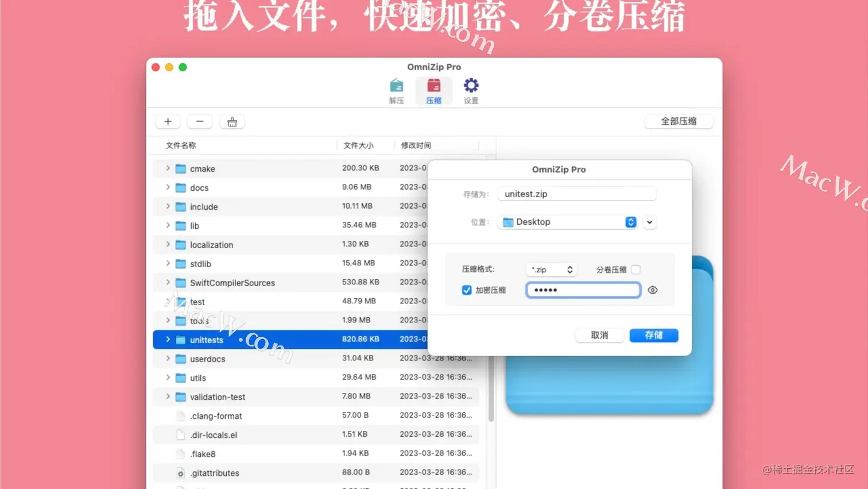This screenshot has height=489, width=868.
Task: Sort by the 修改时间 column header
Action: coord(416,145)
